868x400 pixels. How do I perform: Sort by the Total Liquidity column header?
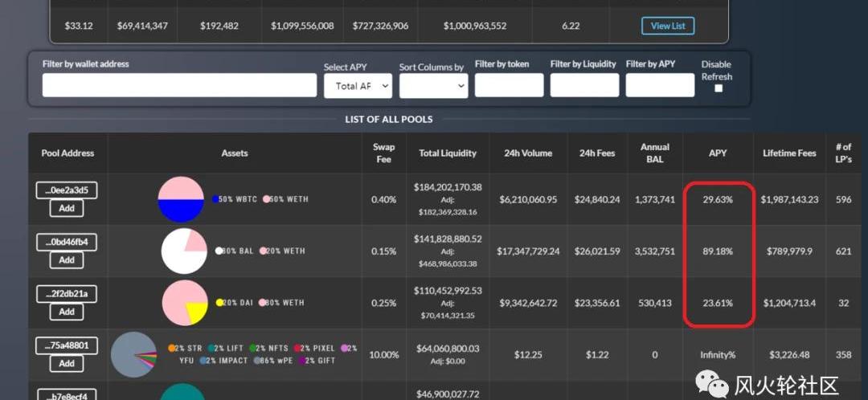click(x=448, y=153)
